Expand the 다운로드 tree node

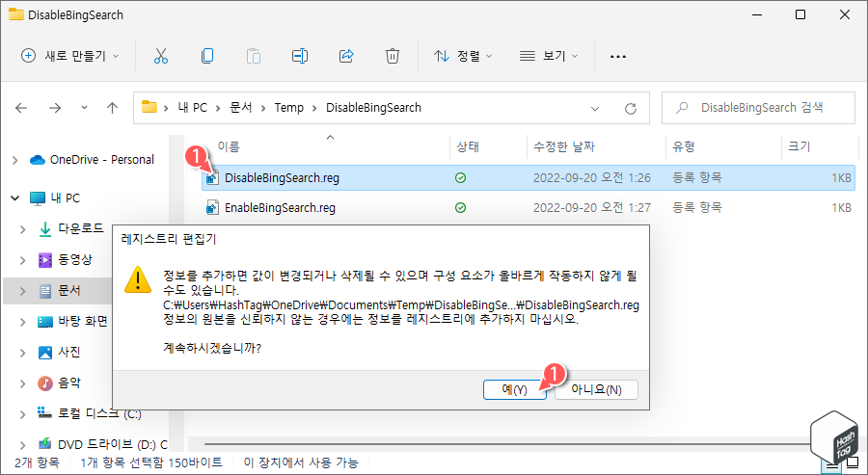click(23, 229)
